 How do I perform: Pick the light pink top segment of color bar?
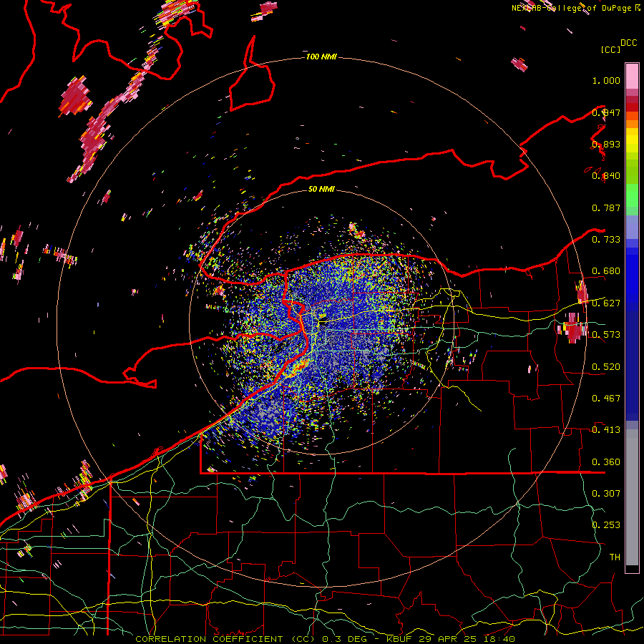point(632,76)
